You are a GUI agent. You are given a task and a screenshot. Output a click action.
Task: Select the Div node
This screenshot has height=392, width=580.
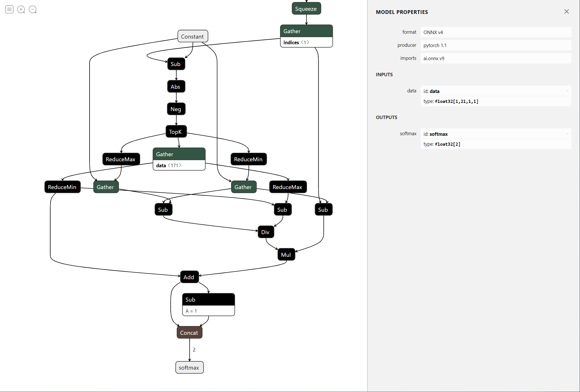click(266, 232)
